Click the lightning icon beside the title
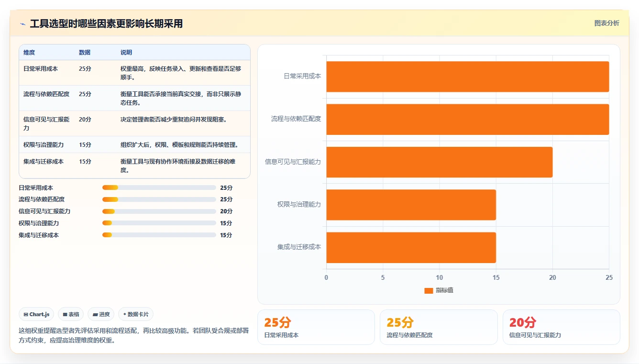The height and width of the screenshot is (364, 639). pos(22,24)
